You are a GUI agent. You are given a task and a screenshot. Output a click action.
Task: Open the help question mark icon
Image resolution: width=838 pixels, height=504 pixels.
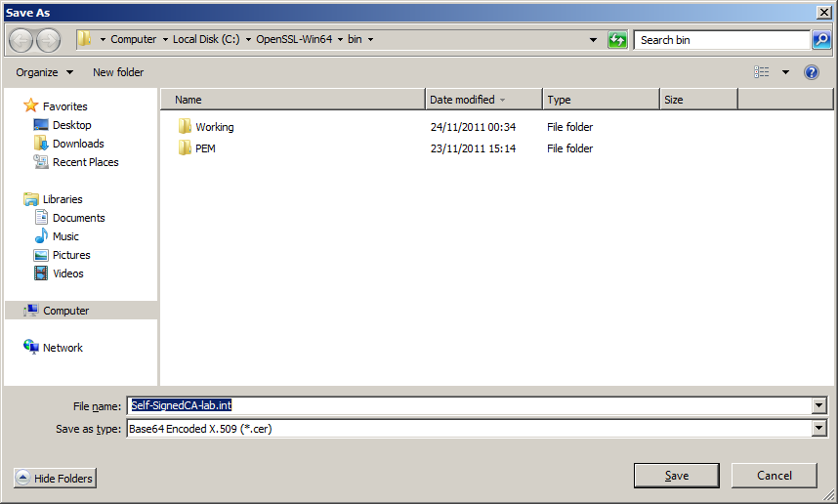[811, 72]
